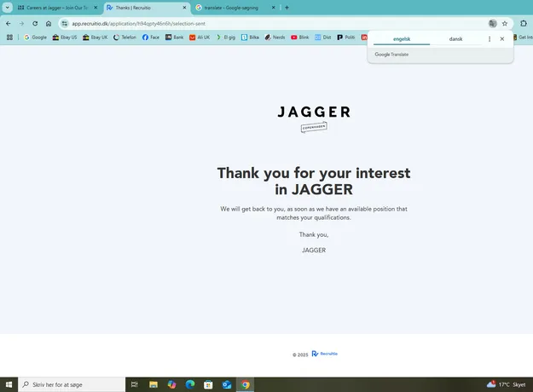Switch to the translate Google-søgning tab
The width and height of the screenshot is (533, 392).
tap(236, 8)
